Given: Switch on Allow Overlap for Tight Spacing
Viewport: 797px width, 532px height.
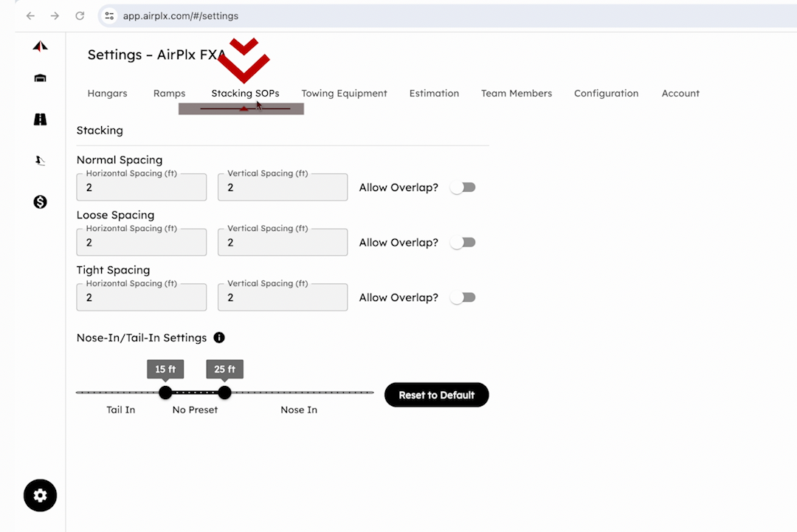Looking at the screenshot, I should pos(463,297).
